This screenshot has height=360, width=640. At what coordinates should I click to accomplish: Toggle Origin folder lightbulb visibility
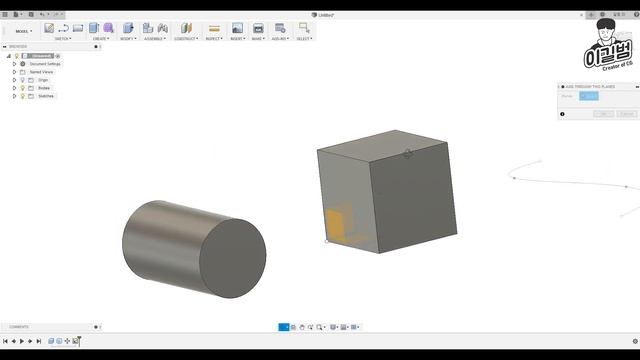pyautogui.click(x=23, y=80)
